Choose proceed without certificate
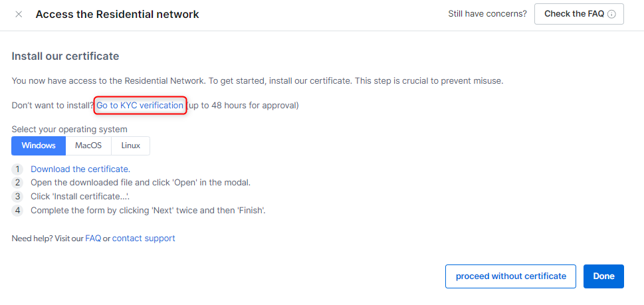The width and height of the screenshot is (644, 305). click(510, 276)
